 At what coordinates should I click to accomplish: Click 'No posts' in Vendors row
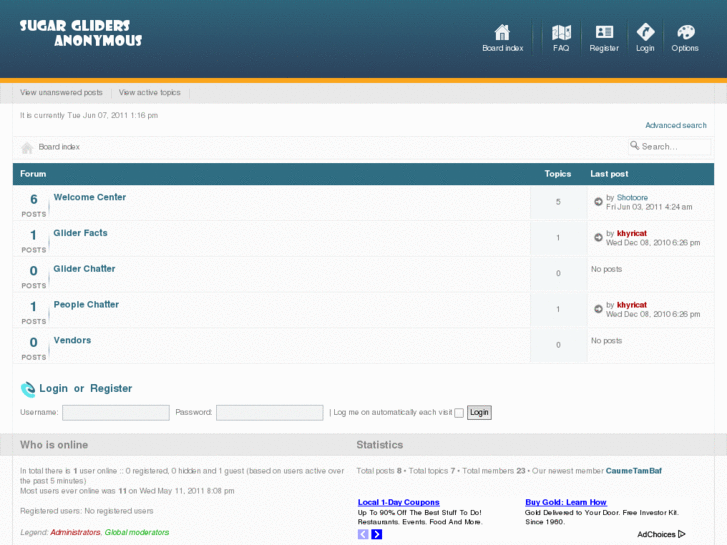(606, 340)
